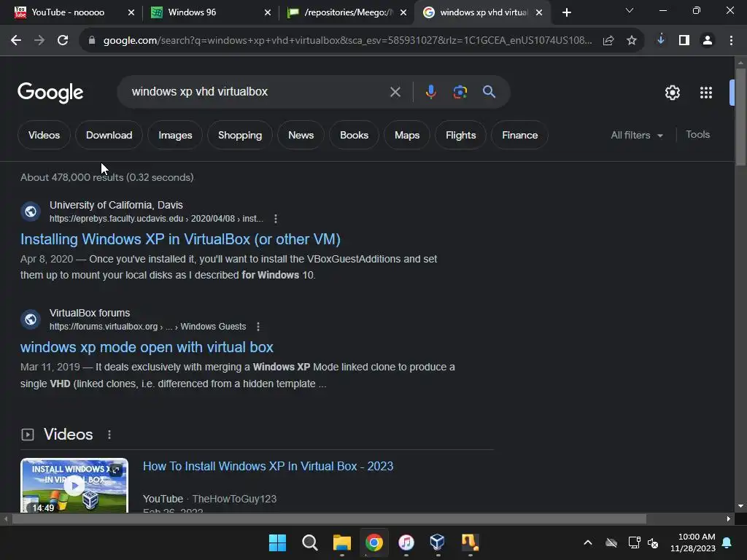Open options for the UC Davis result
The height and width of the screenshot is (560, 747).
(275, 219)
